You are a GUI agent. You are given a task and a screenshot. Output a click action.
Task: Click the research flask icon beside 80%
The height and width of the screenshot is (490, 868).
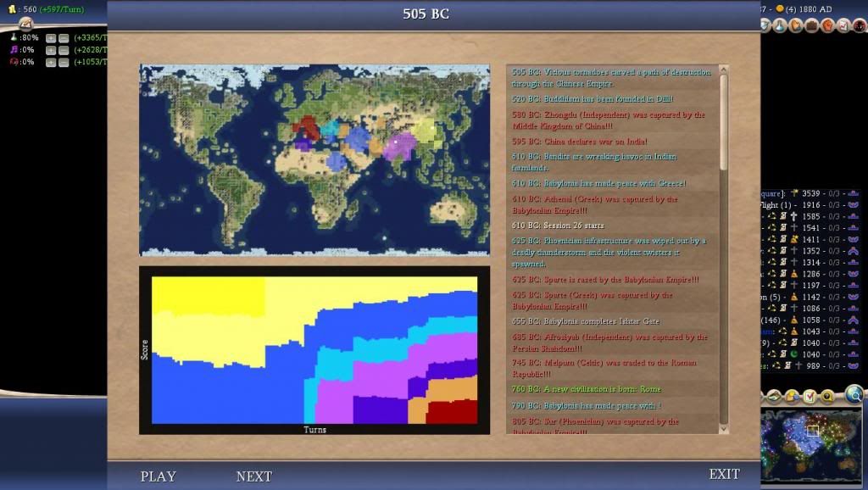tap(14, 37)
